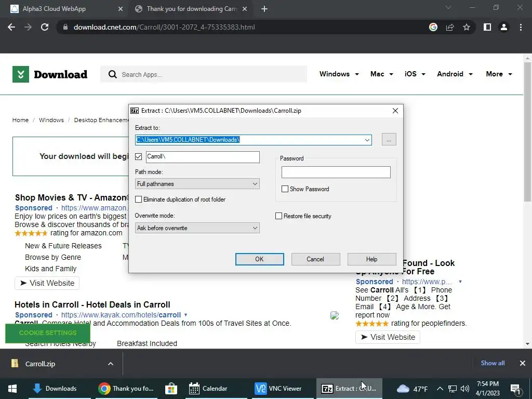
Task: Open Carroll.zip download options chevron
Action: [111, 364]
